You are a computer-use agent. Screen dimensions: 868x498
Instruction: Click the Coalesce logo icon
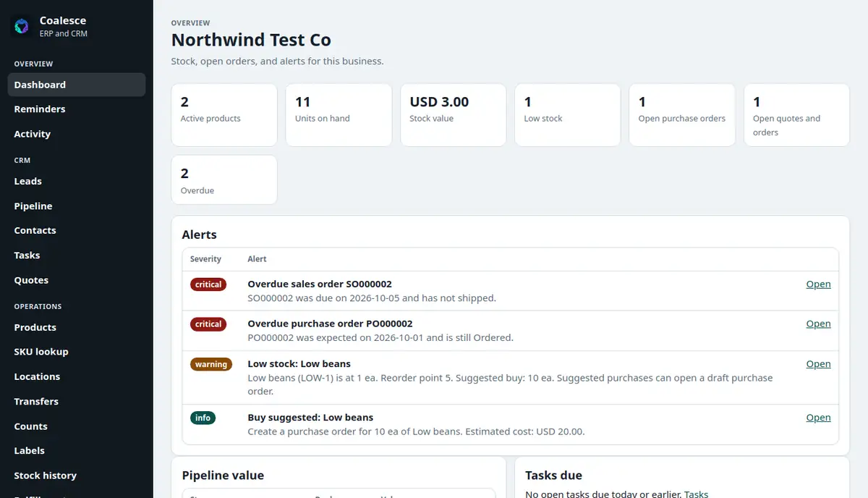point(22,27)
